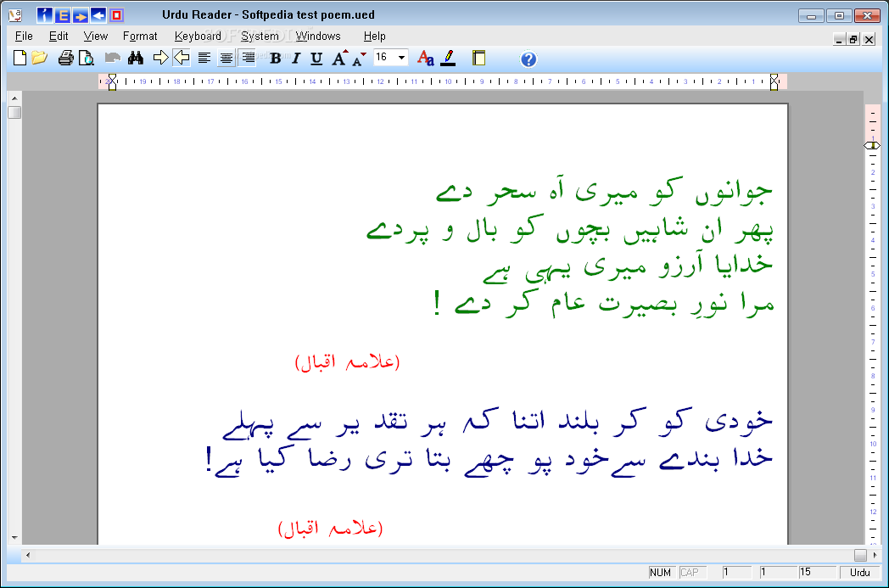Click the horizontal scrollbar left arrow
This screenshot has height=588, width=889.
pyautogui.click(x=28, y=555)
